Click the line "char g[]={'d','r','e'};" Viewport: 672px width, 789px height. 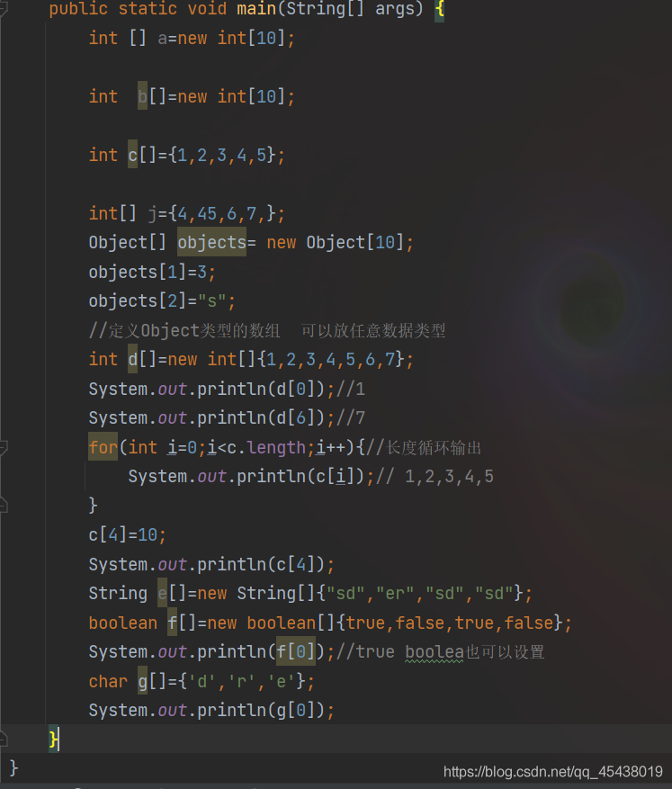pos(202,681)
